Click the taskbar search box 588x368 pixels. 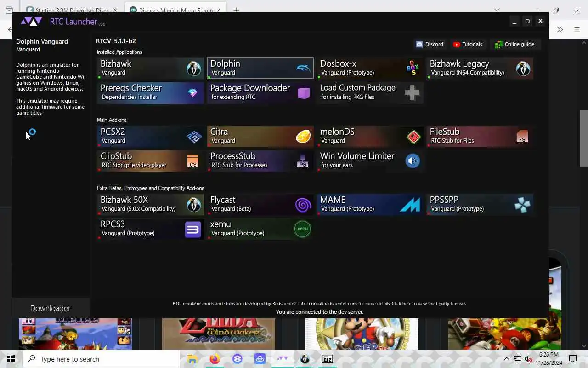(x=101, y=359)
